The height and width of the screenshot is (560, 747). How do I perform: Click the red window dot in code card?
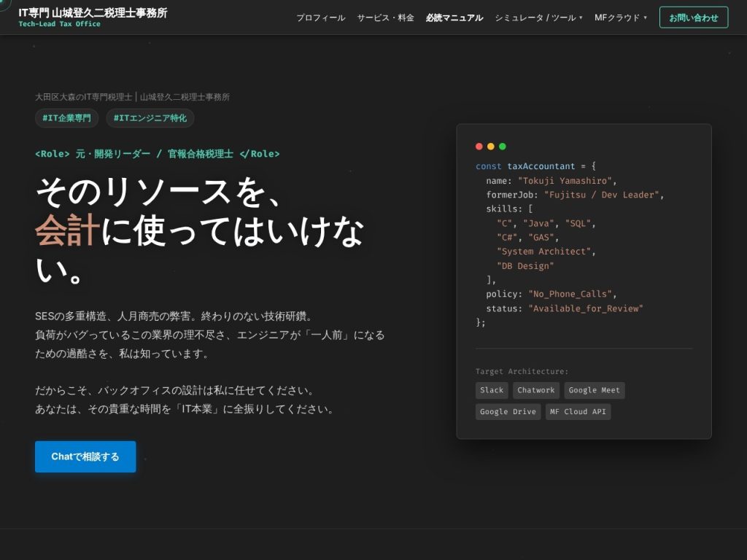(479, 146)
